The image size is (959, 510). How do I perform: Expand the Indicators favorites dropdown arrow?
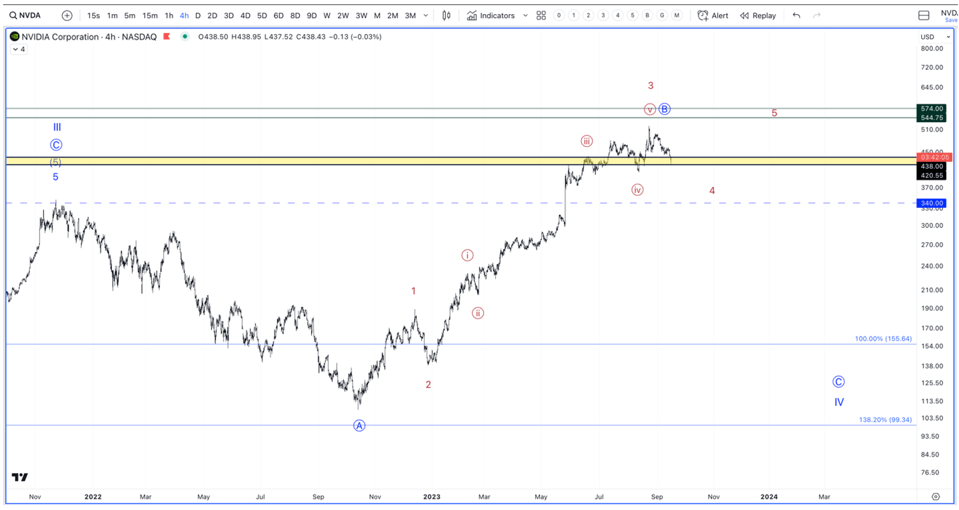pyautogui.click(x=525, y=15)
